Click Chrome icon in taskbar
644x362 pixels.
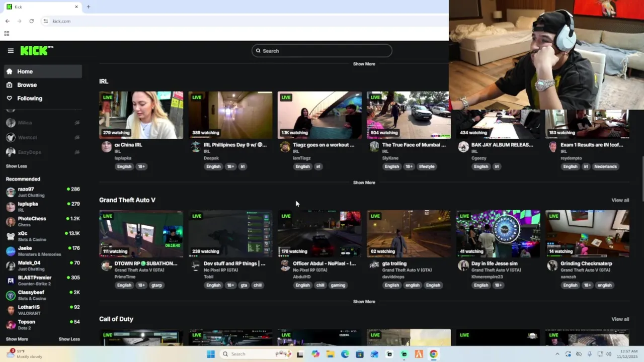(x=434, y=354)
